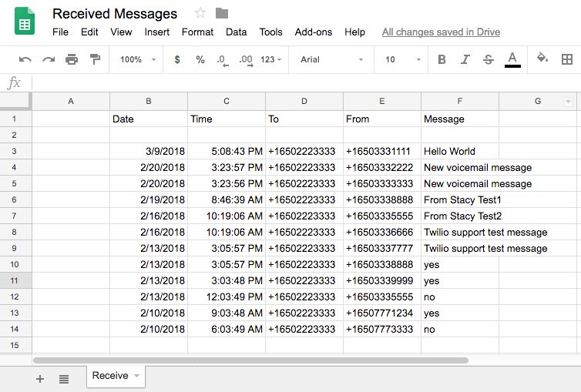Open the File menu
581x392 pixels.
pyautogui.click(x=60, y=32)
